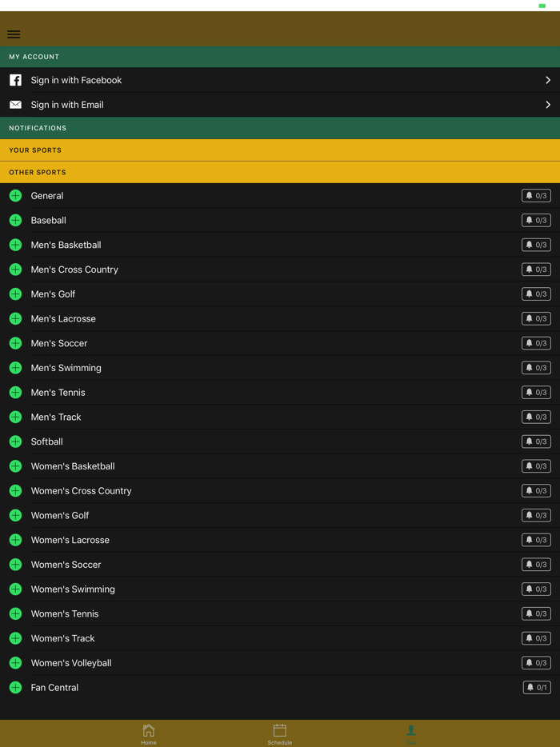Add Men's Basketball to your sports
The width and height of the screenshot is (560, 747).
point(16,245)
